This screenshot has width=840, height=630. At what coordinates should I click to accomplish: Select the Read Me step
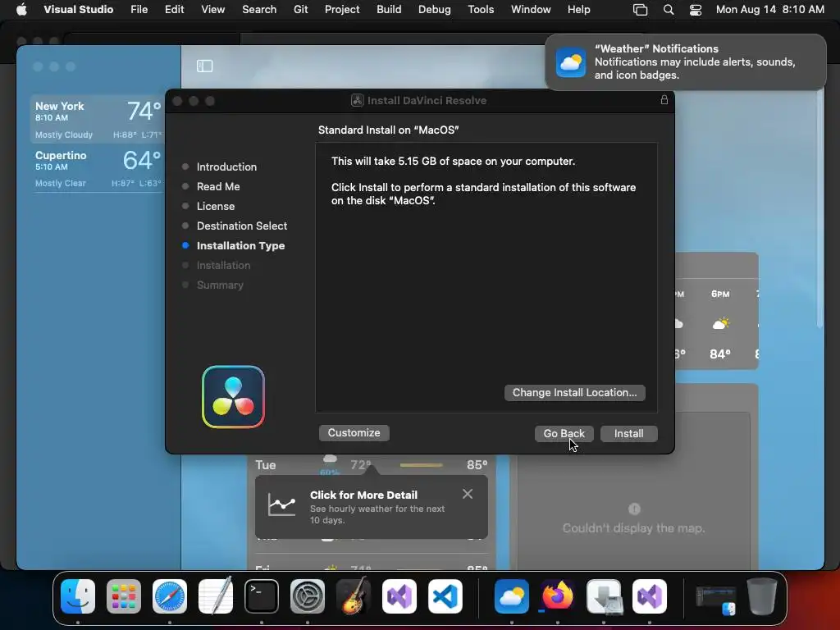click(218, 186)
